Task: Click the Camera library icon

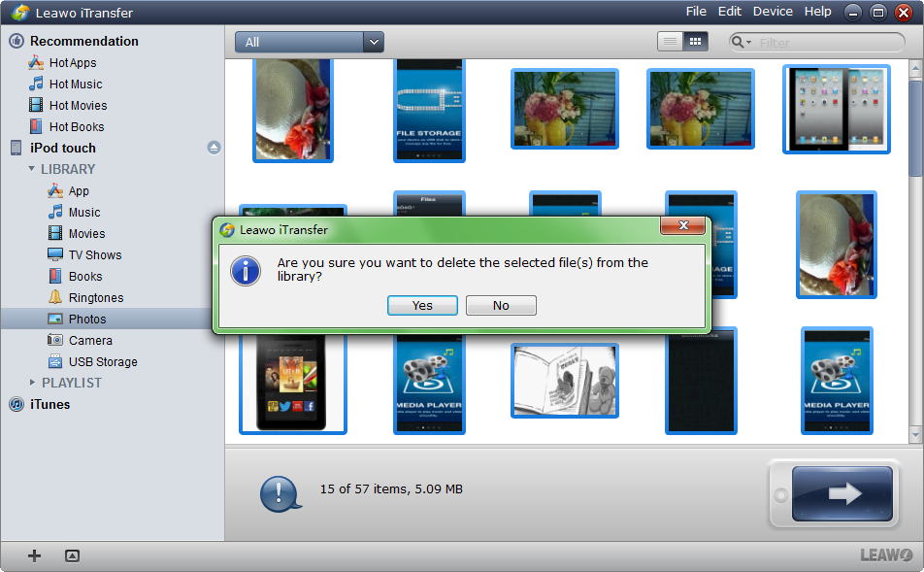Action: (55, 340)
